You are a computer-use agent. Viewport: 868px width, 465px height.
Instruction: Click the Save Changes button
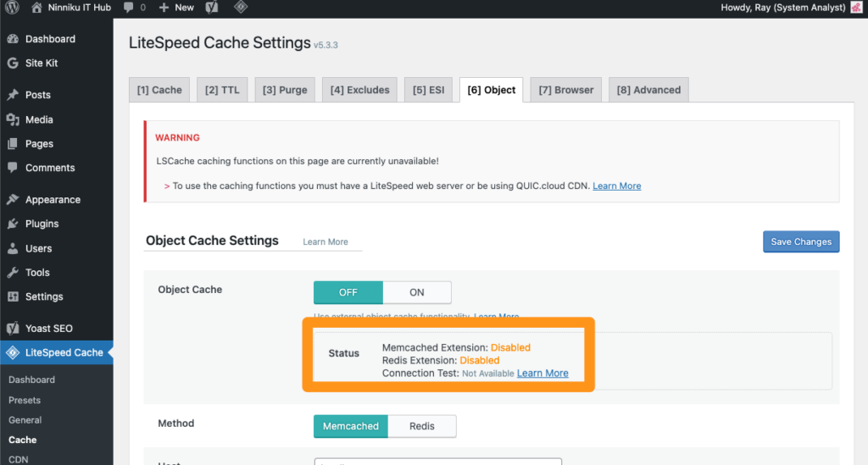coord(801,241)
